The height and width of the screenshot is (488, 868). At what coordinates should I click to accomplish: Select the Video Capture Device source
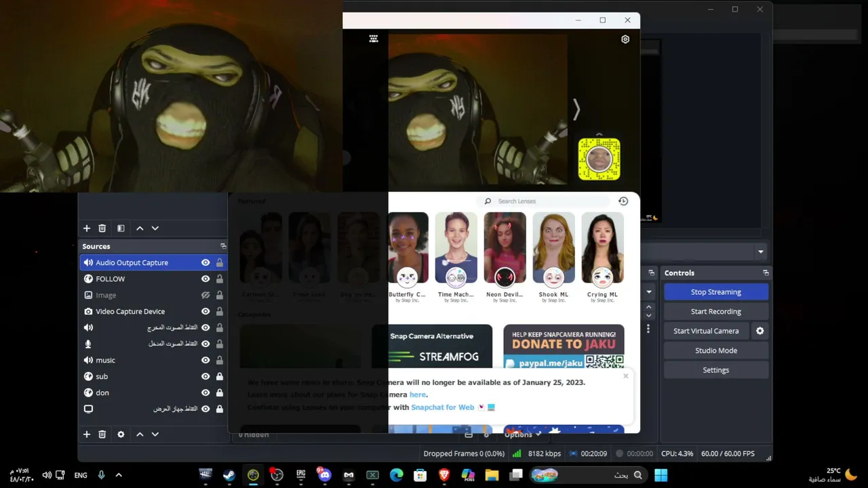153,311
